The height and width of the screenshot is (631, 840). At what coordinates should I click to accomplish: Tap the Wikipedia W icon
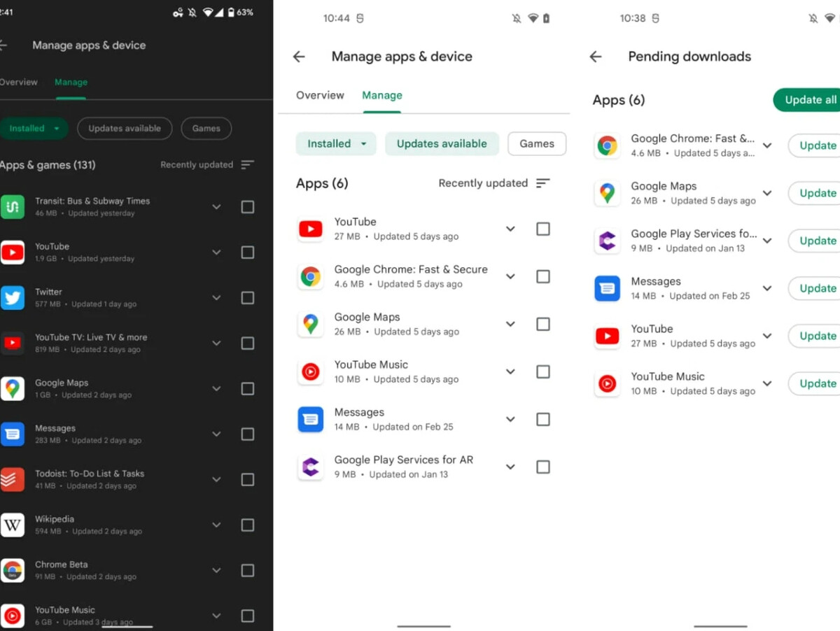click(x=12, y=525)
